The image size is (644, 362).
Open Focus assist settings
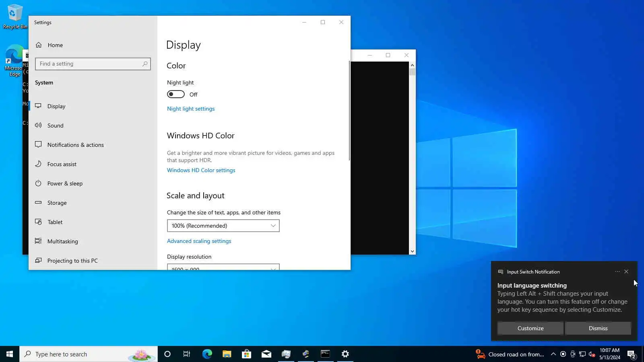93,164
